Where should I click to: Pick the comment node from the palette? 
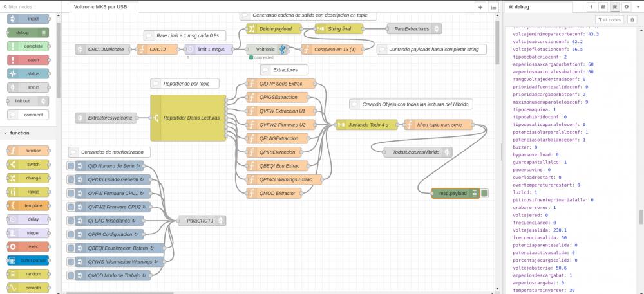point(28,115)
